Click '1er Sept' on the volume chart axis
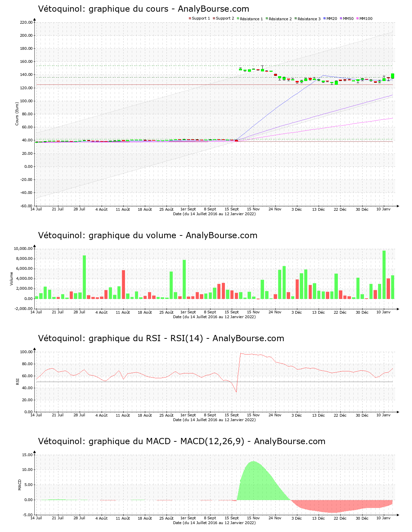412x532 pixels. coord(188,312)
